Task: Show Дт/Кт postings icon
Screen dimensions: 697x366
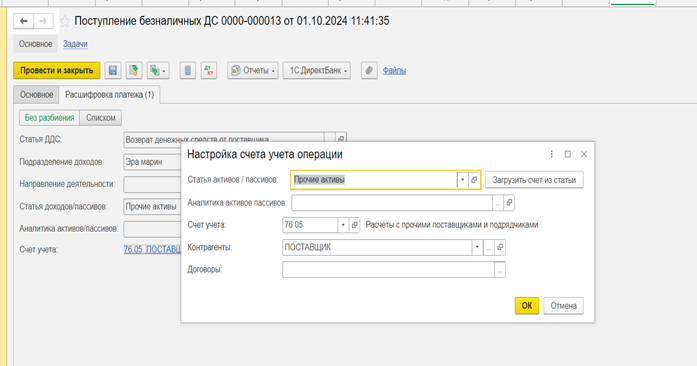Action: coord(208,70)
